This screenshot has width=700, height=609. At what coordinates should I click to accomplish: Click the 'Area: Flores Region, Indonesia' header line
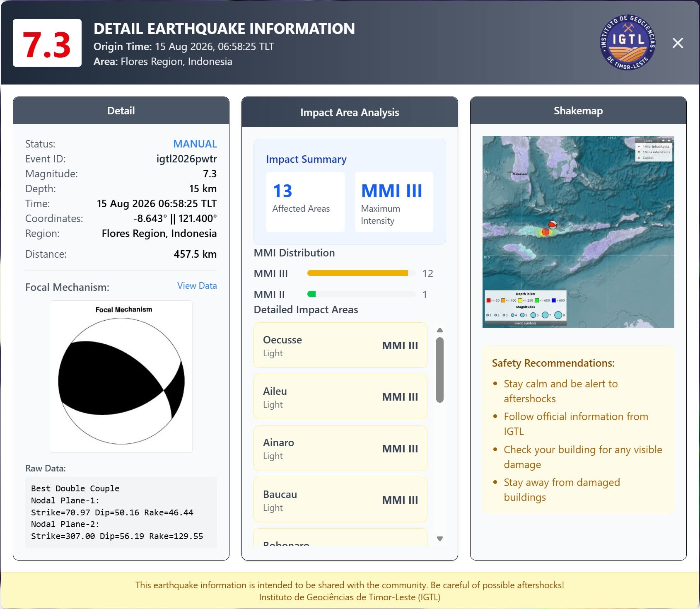coord(163,61)
